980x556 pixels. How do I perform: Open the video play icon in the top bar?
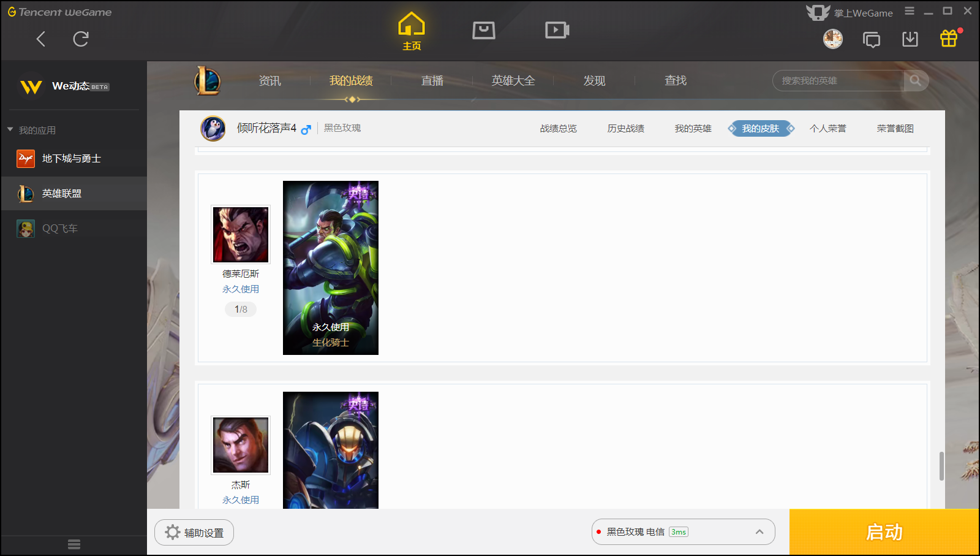557,30
